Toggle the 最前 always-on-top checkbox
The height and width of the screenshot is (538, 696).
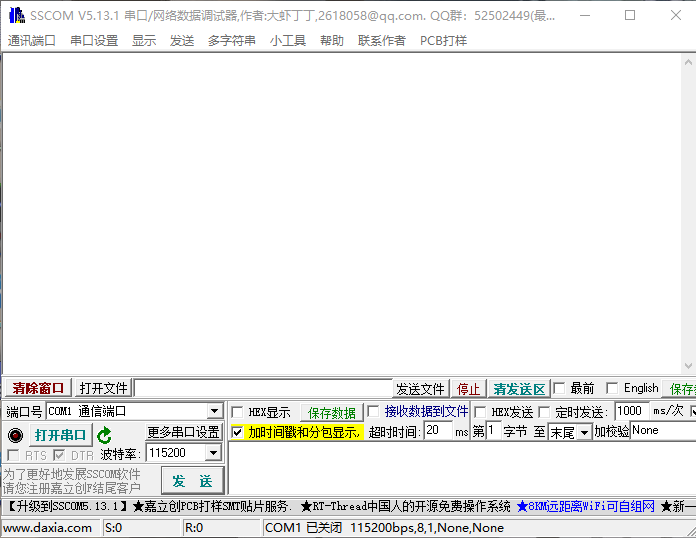(x=559, y=388)
